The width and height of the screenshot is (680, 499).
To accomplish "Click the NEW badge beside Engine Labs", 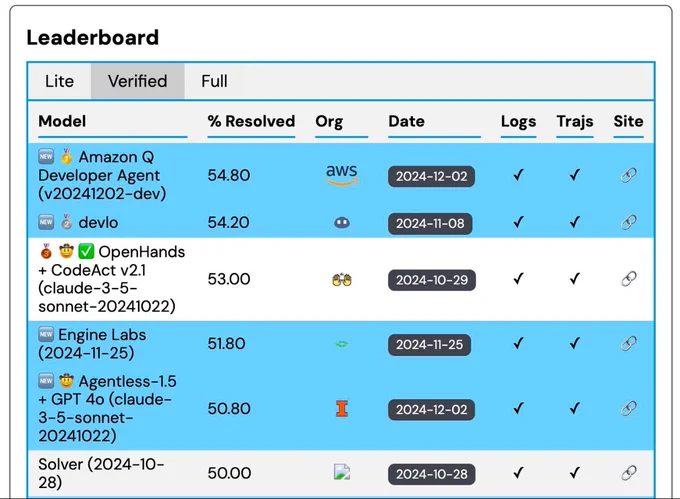I will click(46, 334).
